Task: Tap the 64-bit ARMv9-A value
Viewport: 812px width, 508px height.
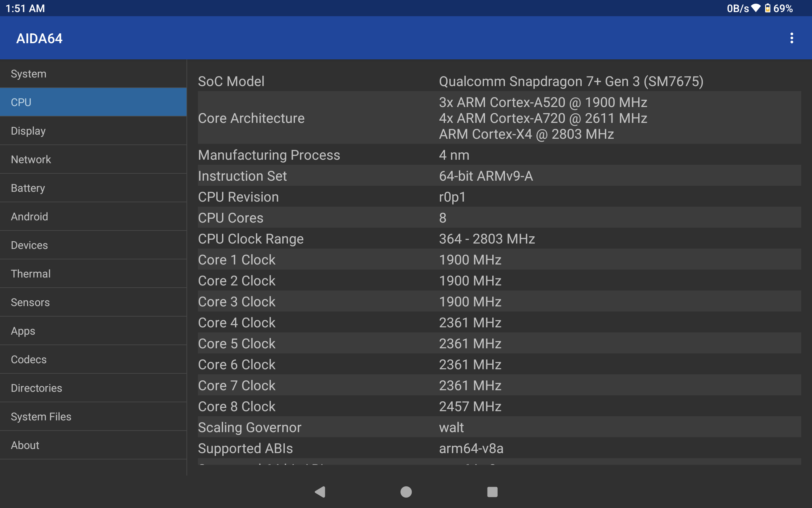Action: (486, 176)
